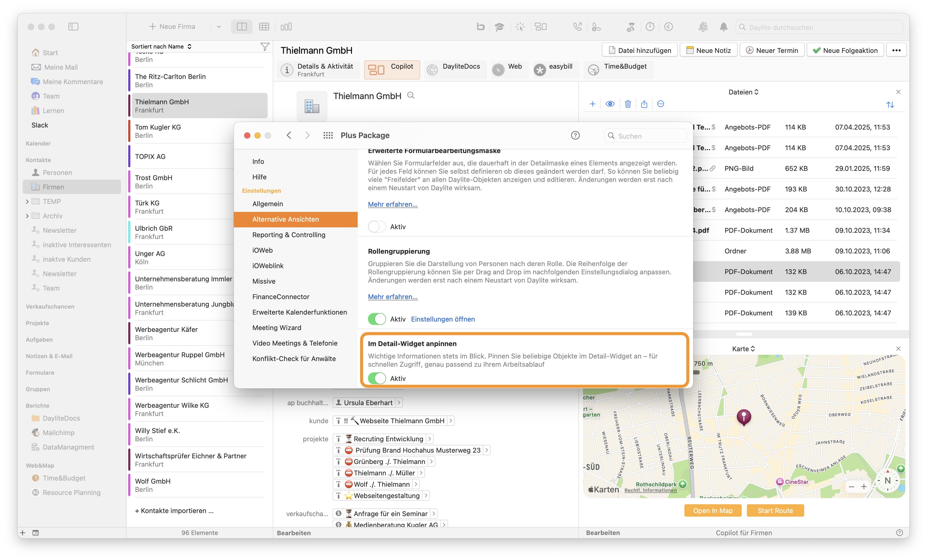Screen dimensions: 927x560
Task: Open the chevron next to Ursula Eberhart
Action: (399, 403)
